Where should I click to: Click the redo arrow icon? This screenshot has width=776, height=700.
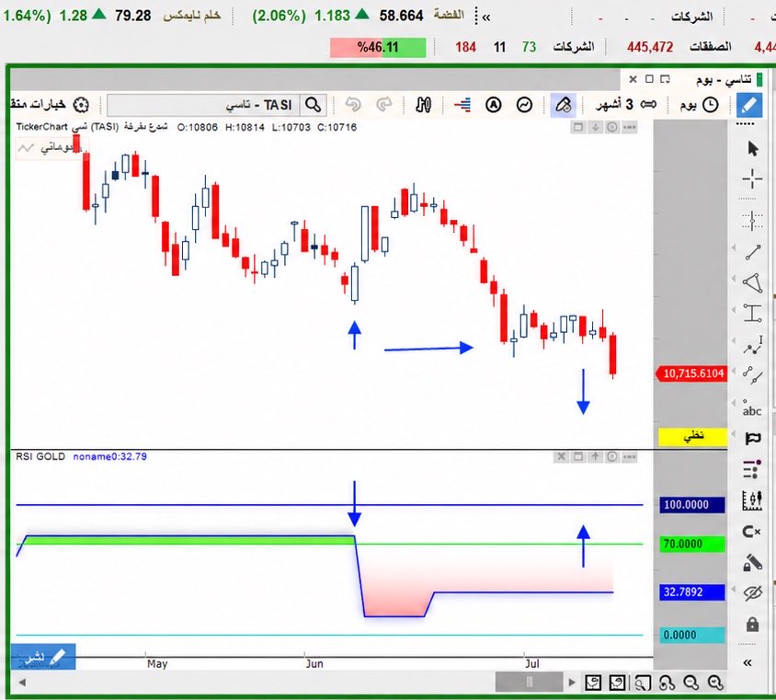coord(384,105)
